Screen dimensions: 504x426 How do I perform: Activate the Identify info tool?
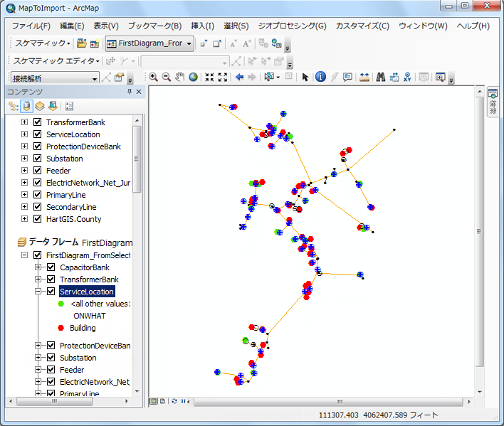click(x=320, y=77)
